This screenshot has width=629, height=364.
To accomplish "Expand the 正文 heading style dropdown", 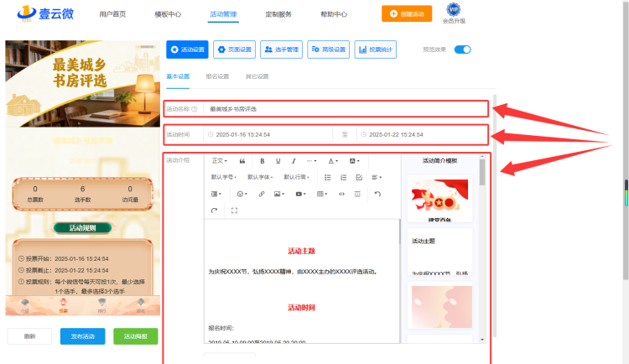I will pos(220,161).
